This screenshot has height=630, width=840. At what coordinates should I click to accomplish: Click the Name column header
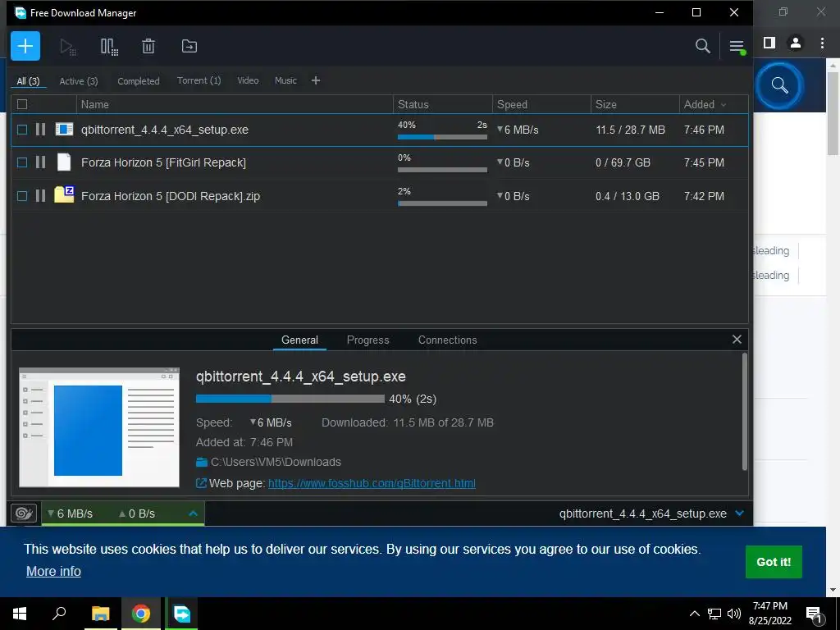[235, 104]
